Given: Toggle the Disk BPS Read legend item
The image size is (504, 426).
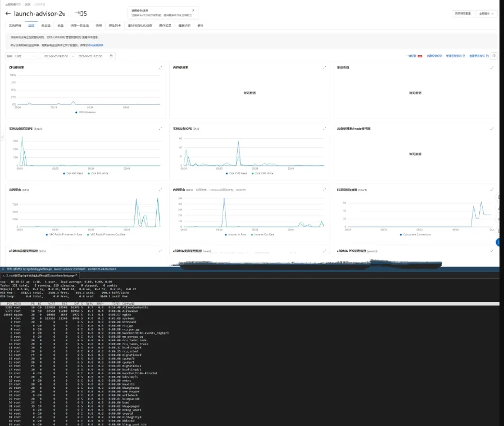Looking at the screenshot, I should (x=73, y=173).
